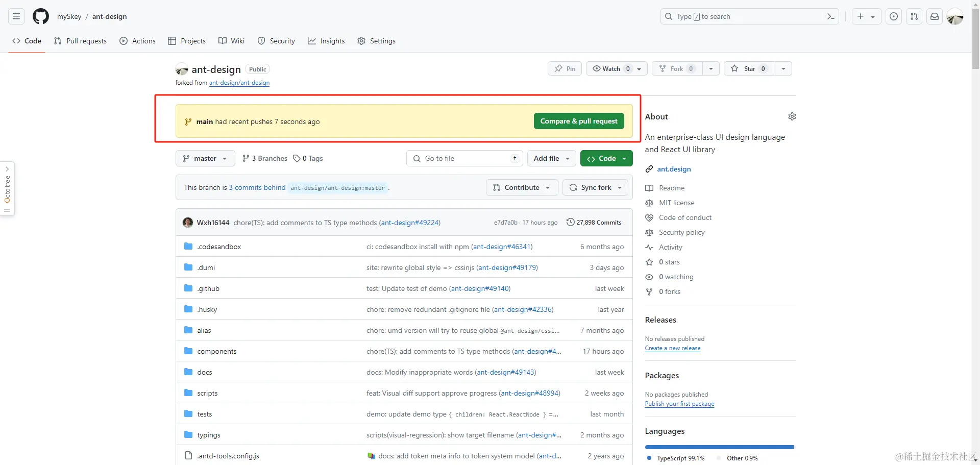This screenshot has width=980, height=465.
Task: Open Readme in About section
Action: 671,188
